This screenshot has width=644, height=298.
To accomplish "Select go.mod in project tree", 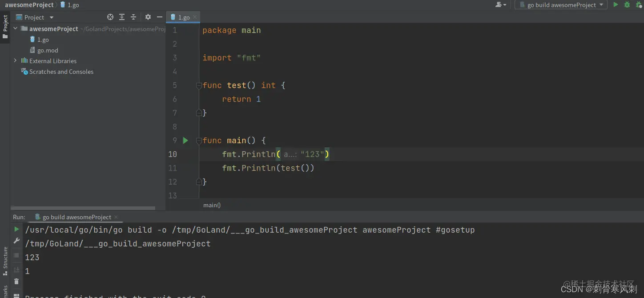I will coord(44,50).
